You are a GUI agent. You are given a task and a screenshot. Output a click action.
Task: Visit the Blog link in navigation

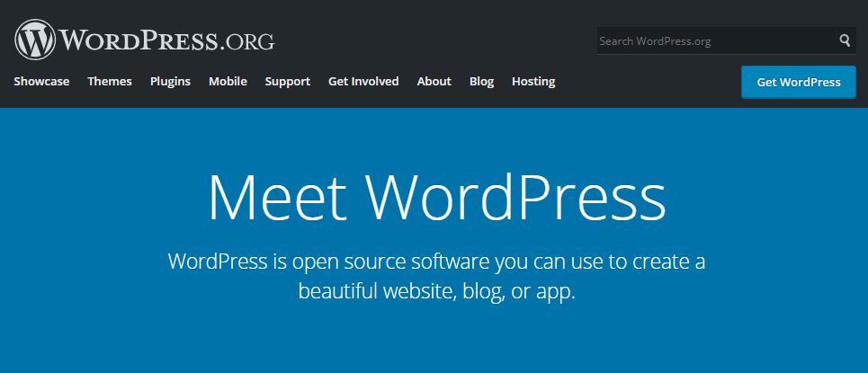481,82
